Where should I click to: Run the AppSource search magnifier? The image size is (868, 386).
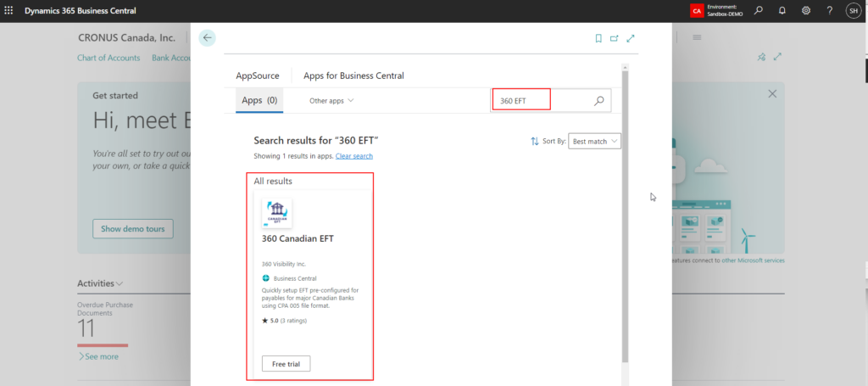599,101
